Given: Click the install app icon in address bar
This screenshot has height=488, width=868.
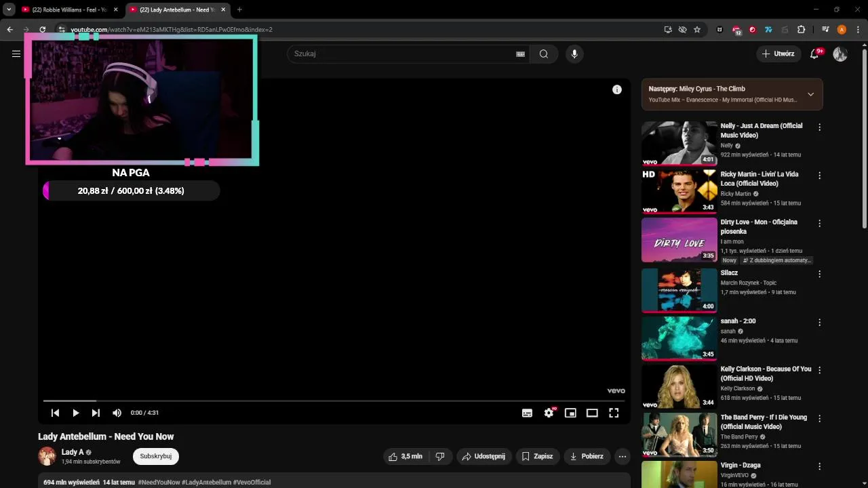Looking at the screenshot, I should [x=668, y=29].
